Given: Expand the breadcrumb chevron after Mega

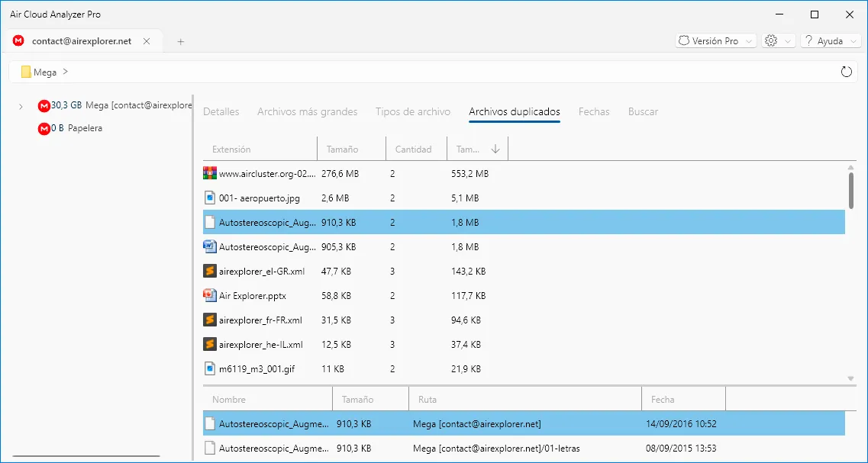Looking at the screenshot, I should click(66, 72).
